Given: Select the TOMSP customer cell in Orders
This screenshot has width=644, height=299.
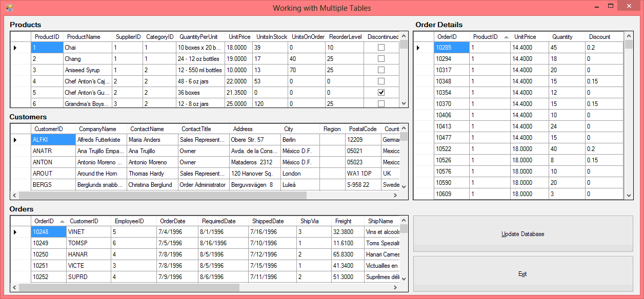Looking at the screenshot, I should pos(89,243).
